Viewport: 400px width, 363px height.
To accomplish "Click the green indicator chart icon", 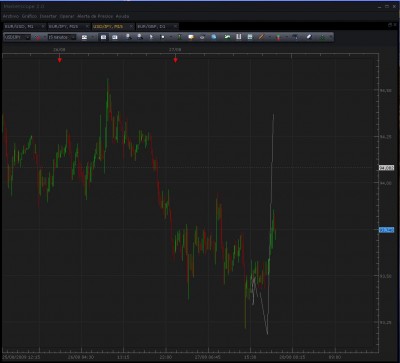I will point(227,37).
